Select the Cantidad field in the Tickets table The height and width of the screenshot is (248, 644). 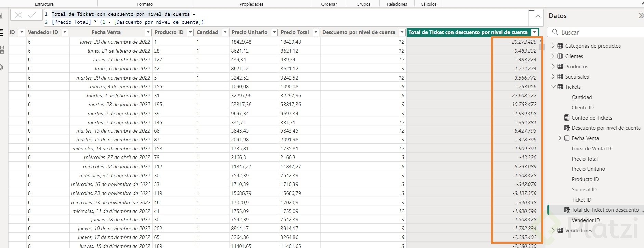coord(581,97)
